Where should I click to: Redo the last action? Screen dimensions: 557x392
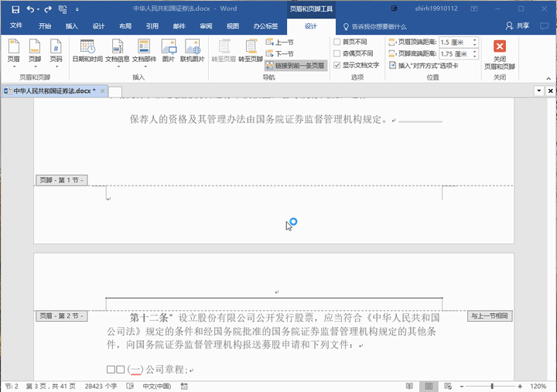pos(48,9)
